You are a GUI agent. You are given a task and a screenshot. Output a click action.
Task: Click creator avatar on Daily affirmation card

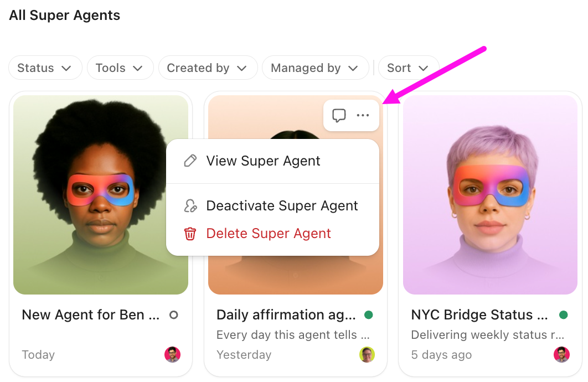tap(367, 355)
